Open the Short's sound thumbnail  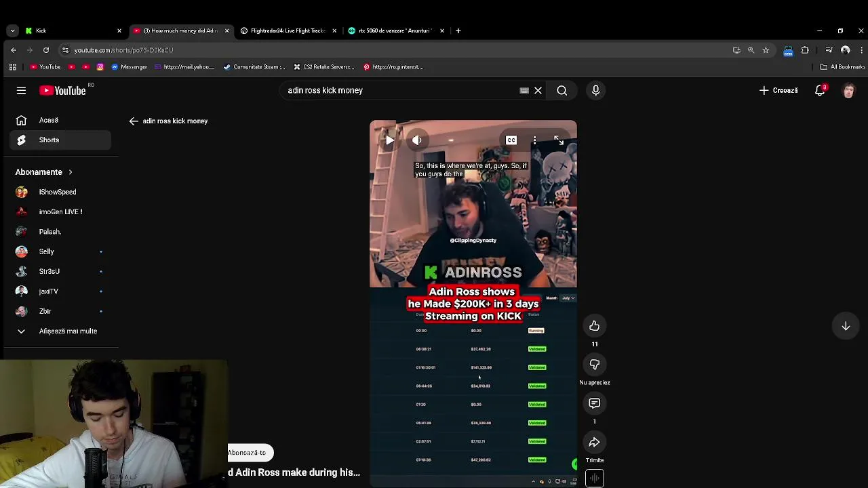click(x=594, y=479)
